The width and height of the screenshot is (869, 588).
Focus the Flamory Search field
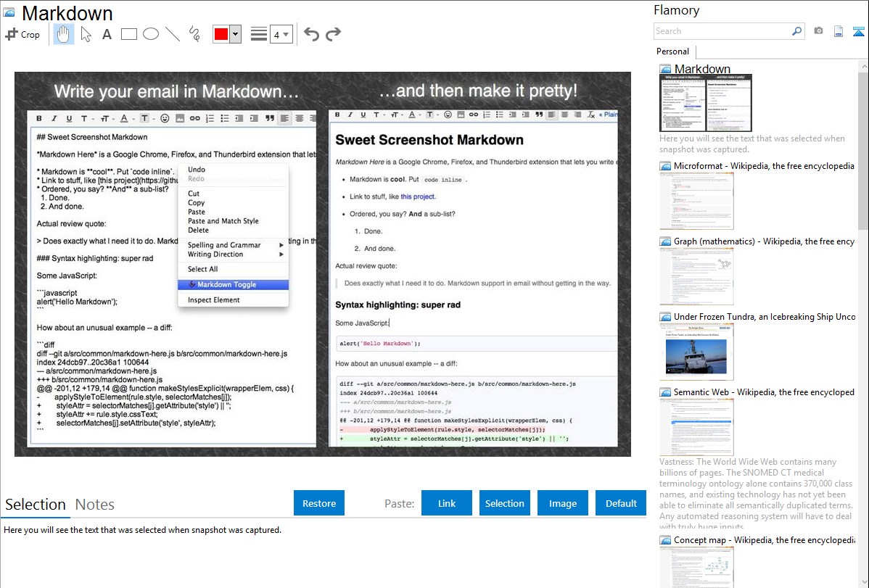(722, 31)
